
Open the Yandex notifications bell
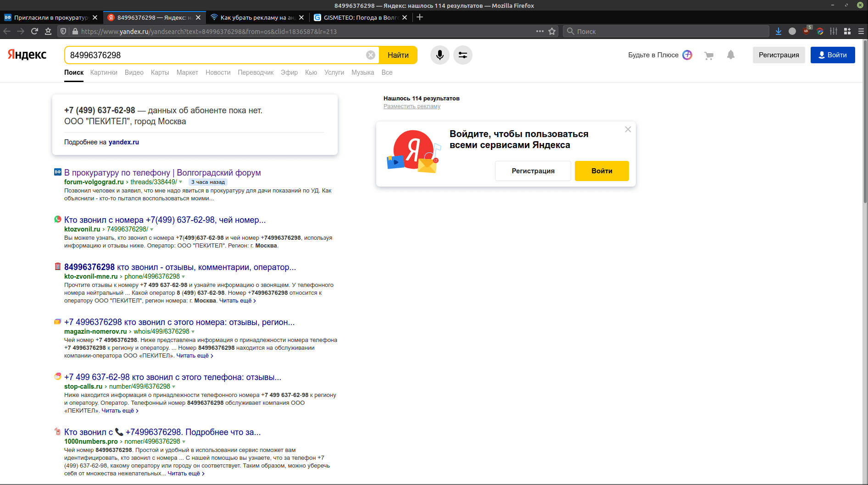731,55
